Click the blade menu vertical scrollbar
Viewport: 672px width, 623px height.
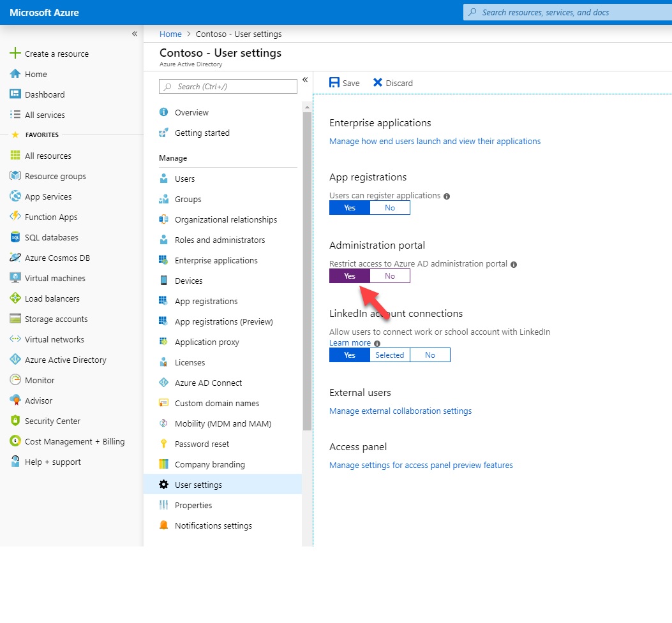click(x=307, y=271)
